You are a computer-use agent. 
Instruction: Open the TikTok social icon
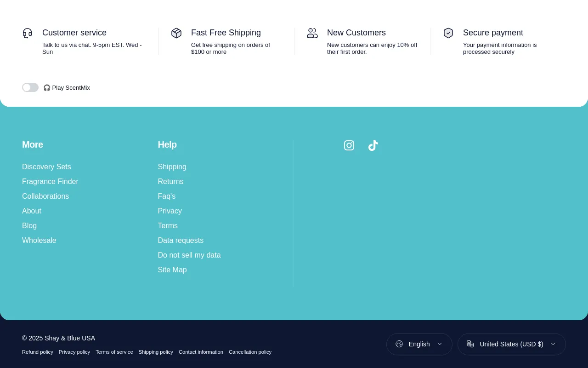(373, 145)
